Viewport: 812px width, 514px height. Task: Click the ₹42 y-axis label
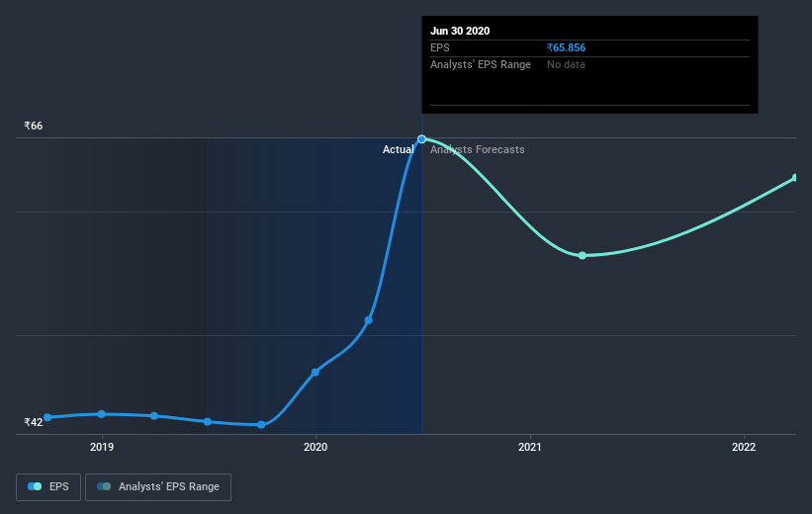tap(34, 422)
